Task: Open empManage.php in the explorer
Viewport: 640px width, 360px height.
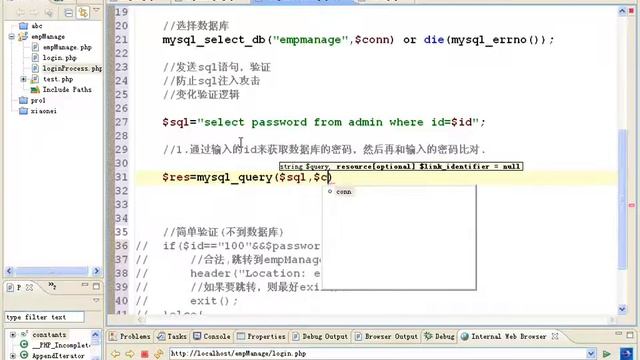Action: pos(62,47)
